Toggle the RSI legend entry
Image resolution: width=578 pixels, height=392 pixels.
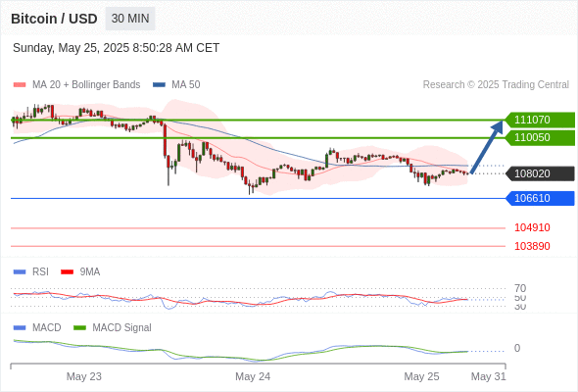coord(31,271)
